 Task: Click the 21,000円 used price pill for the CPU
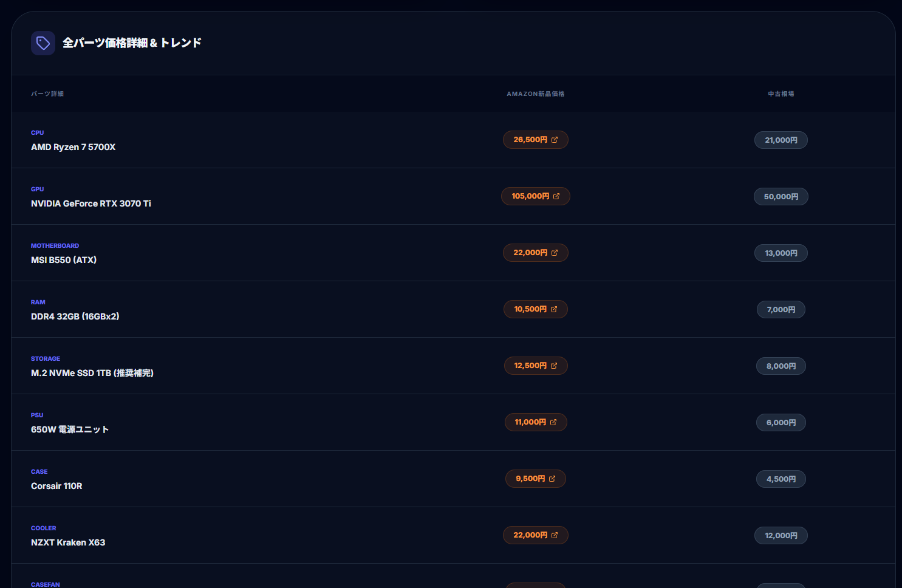click(781, 140)
